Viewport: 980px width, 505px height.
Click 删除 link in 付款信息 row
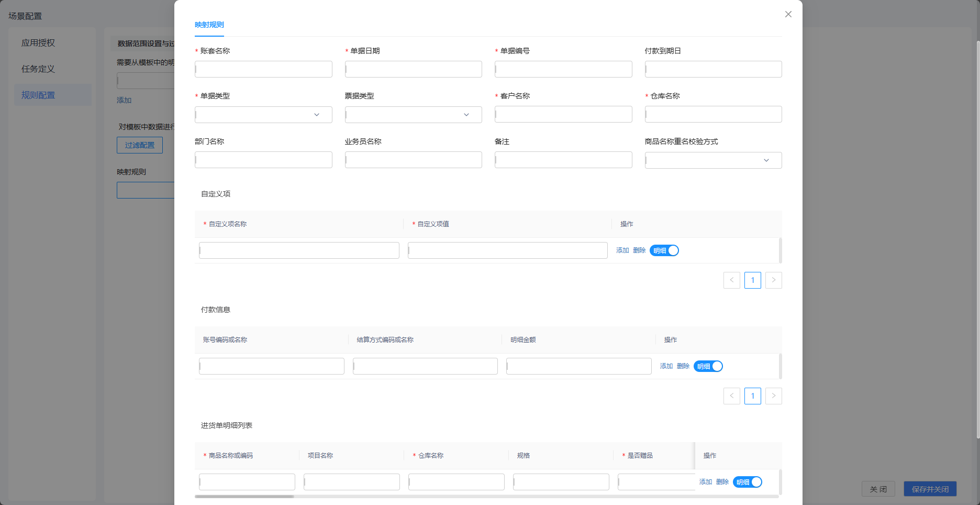coord(683,366)
